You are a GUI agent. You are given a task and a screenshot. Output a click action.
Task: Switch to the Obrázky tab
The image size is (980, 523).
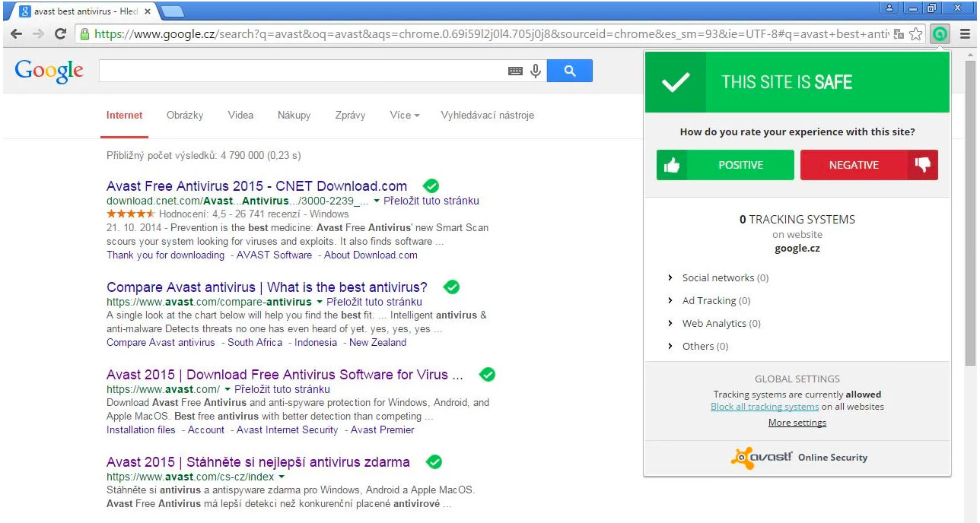pyautogui.click(x=184, y=115)
